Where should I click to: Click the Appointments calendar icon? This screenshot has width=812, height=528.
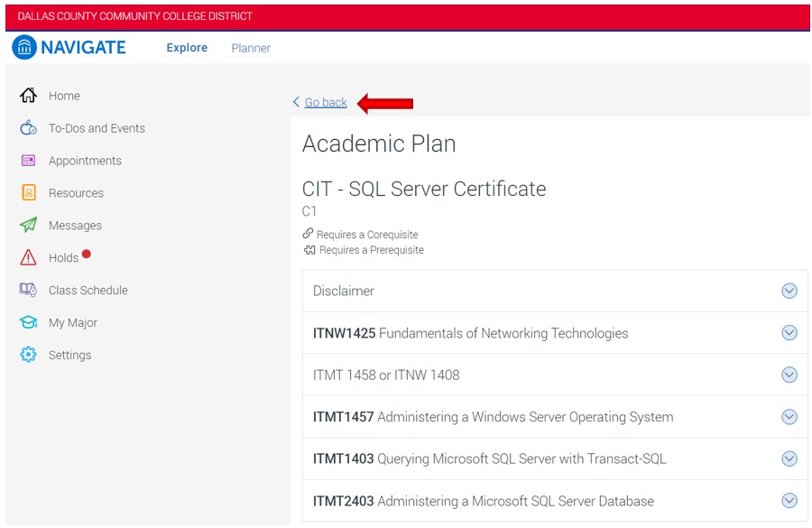(28, 161)
